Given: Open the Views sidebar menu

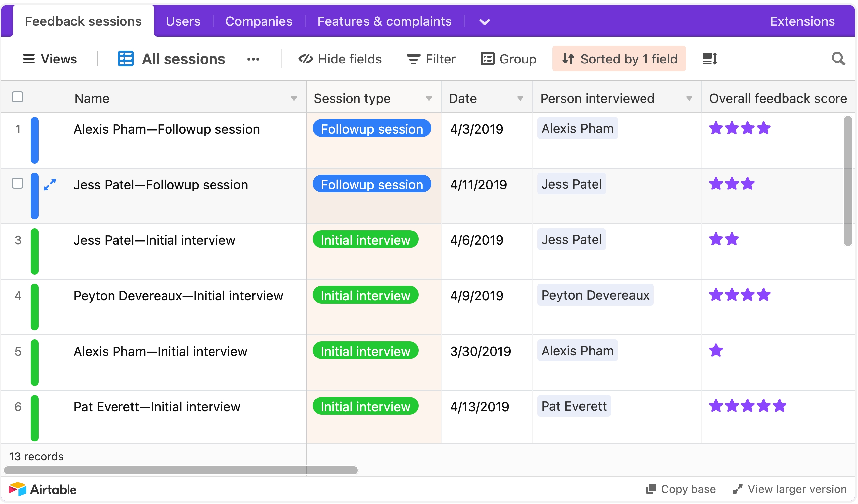Looking at the screenshot, I should (x=50, y=59).
